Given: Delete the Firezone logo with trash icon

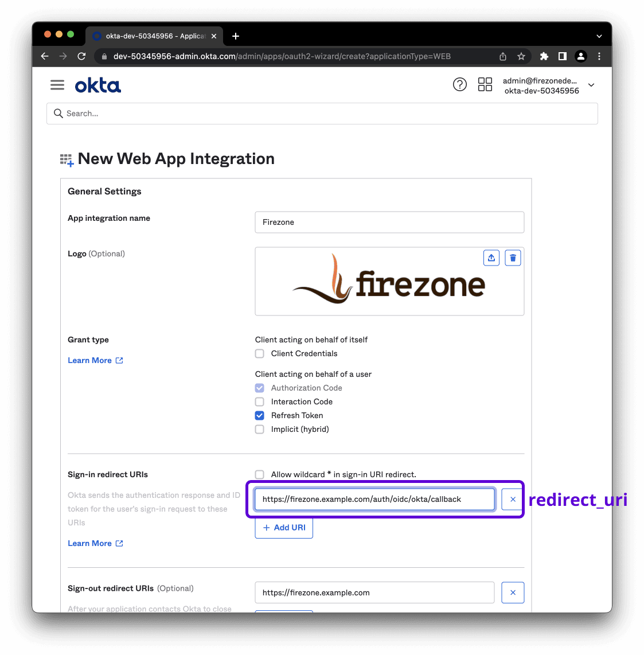Looking at the screenshot, I should click(x=513, y=258).
